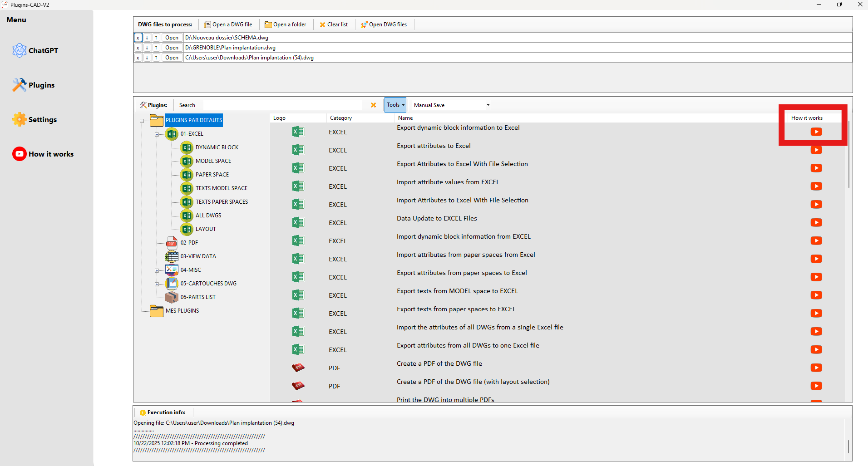Move Plan implantation.dwg down with arrow
868x466 pixels.
click(x=147, y=48)
